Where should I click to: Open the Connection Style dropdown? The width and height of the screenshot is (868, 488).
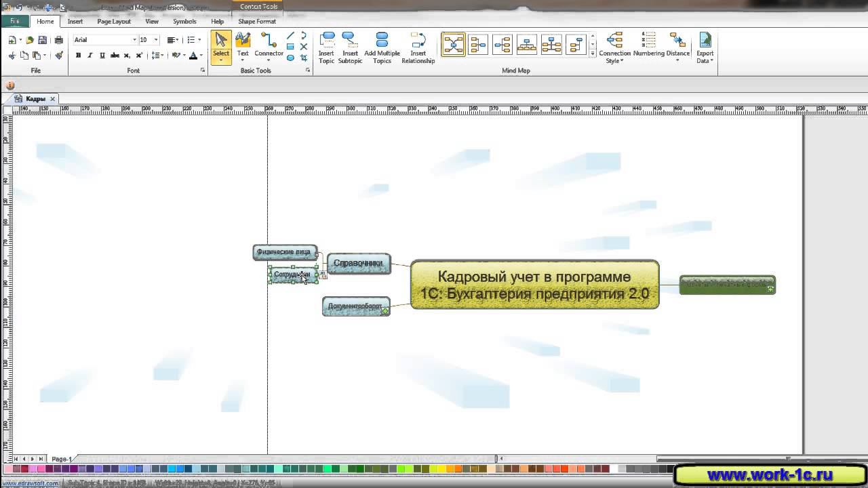pyautogui.click(x=614, y=48)
